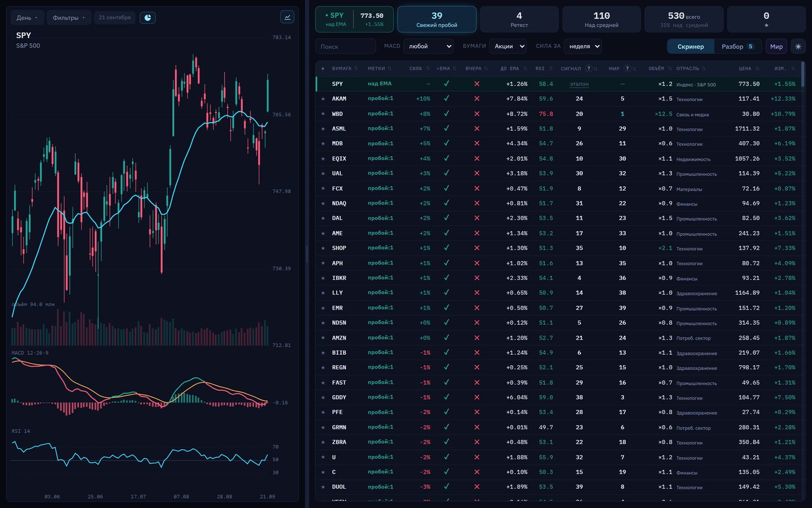Image resolution: width=812 pixels, height=508 pixels.
Task: Star the NDAQ row as favorite
Action: 323,203
